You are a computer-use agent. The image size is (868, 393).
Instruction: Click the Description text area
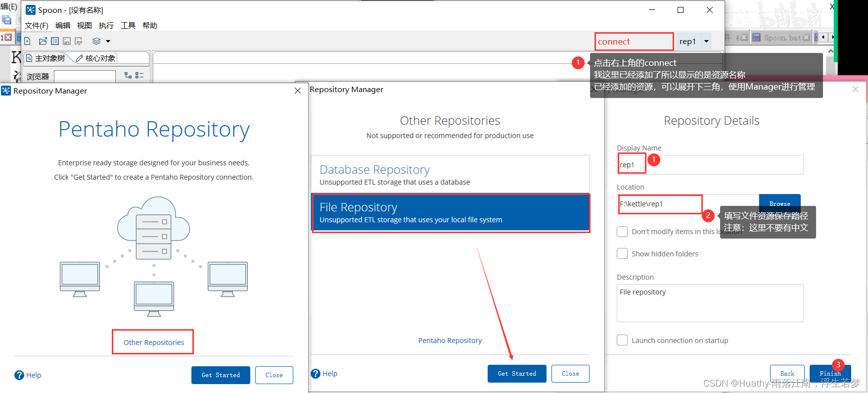coord(710,303)
